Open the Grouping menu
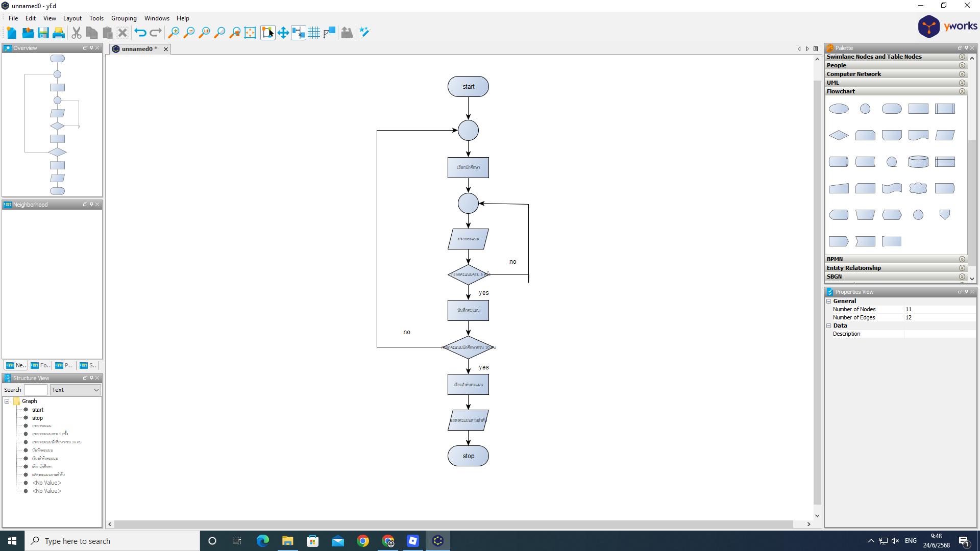Screen dimensions: 980x551 [124, 18]
